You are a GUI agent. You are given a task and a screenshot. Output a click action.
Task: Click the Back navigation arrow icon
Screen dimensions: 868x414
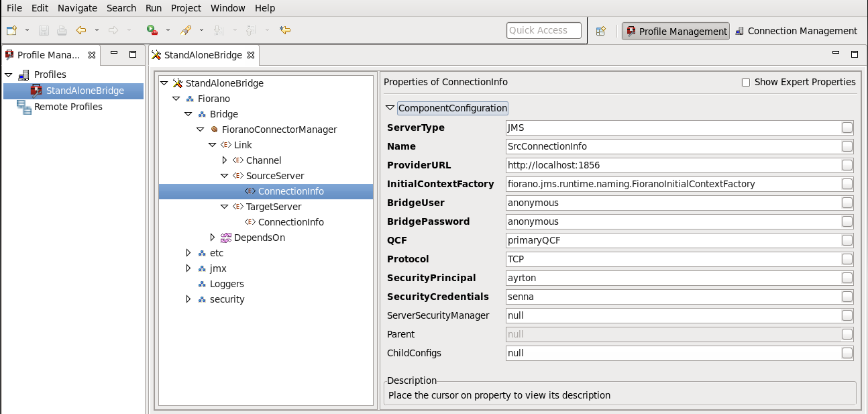[x=81, y=30]
